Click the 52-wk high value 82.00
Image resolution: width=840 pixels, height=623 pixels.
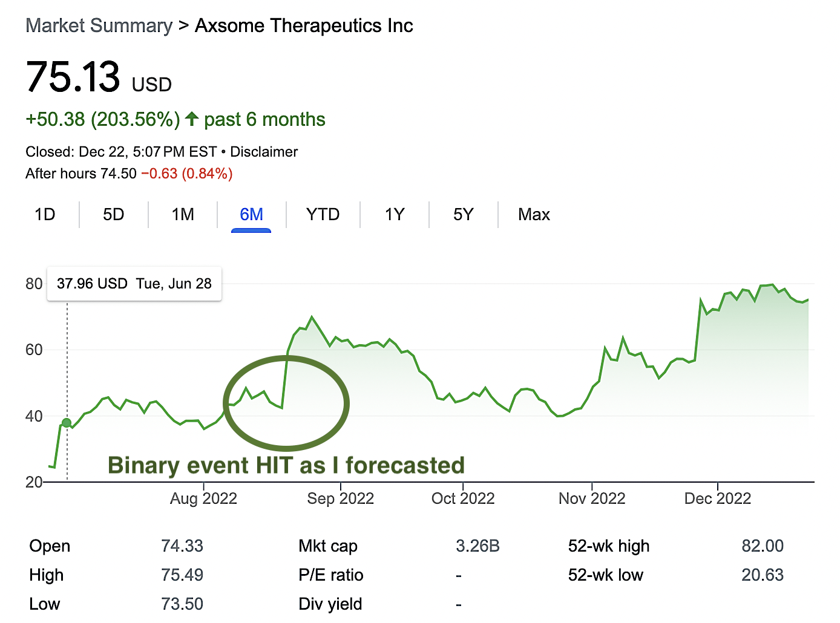(762, 546)
